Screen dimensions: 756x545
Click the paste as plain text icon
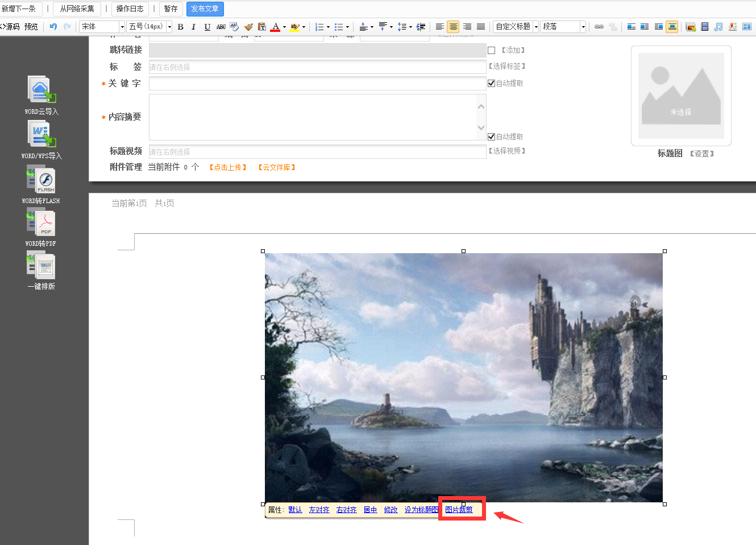click(x=262, y=27)
